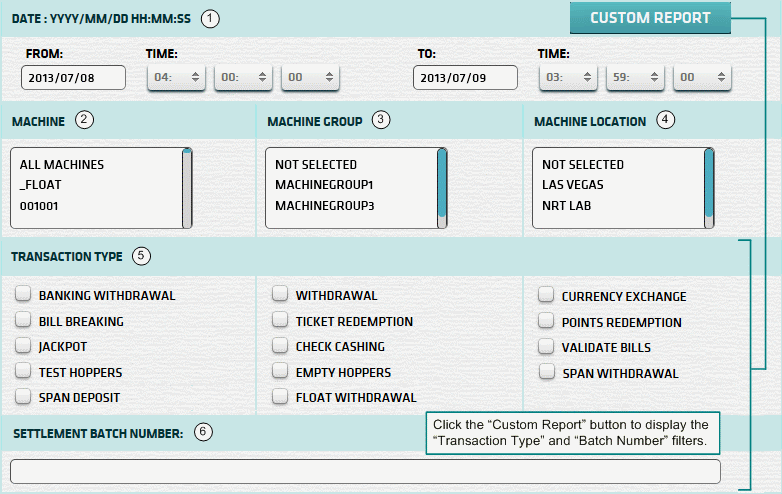Image resolution: width=782 pixels, height=494 pixels.
Task: Enable the Check Cashing checkbox
Action: (x=280, y=345)
